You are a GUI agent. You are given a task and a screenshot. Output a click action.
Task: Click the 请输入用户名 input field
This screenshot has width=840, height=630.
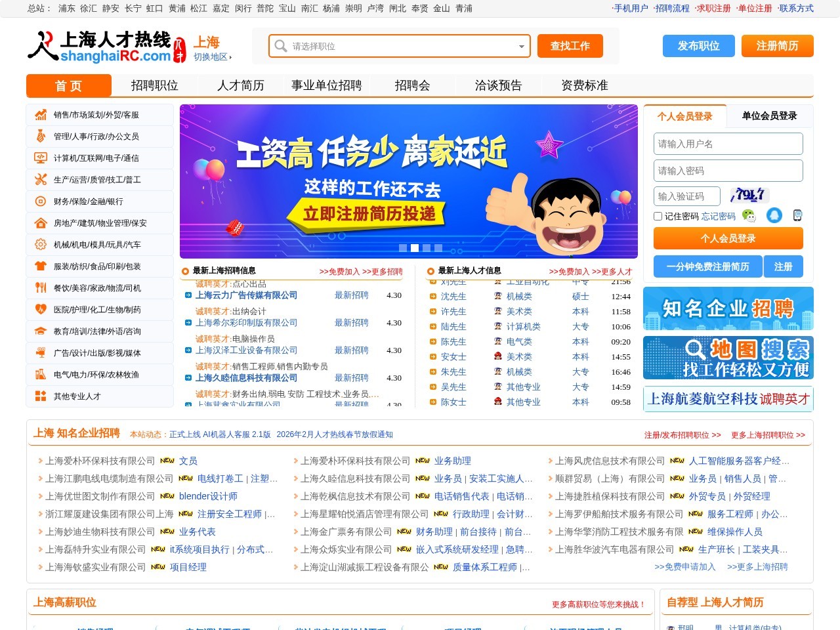[728, 144]
